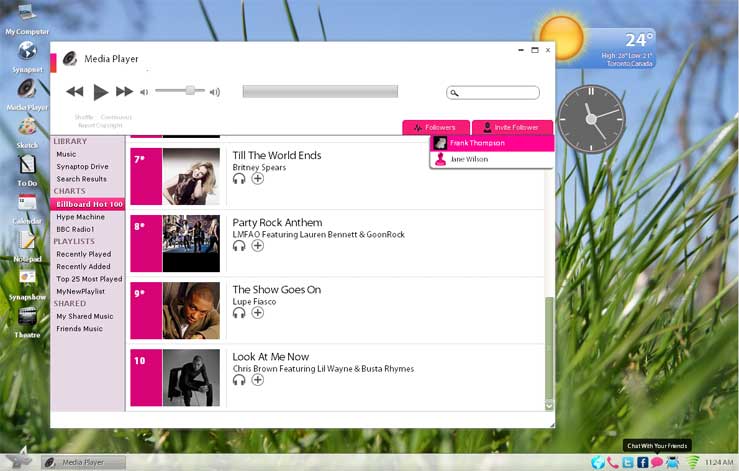Click Media Player taskbar button

[83, 462]
